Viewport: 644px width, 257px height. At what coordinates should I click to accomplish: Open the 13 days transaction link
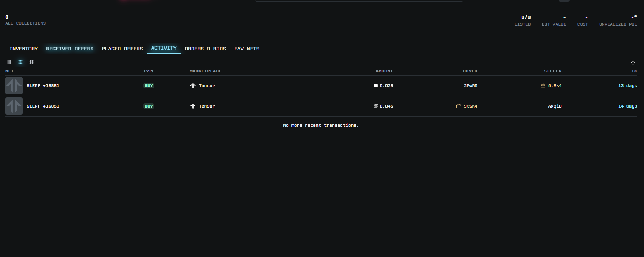(x=627, y=86)
